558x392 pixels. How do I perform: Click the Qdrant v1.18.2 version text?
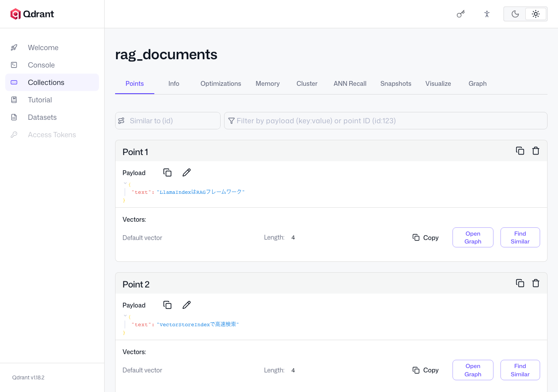click(28, 378)
